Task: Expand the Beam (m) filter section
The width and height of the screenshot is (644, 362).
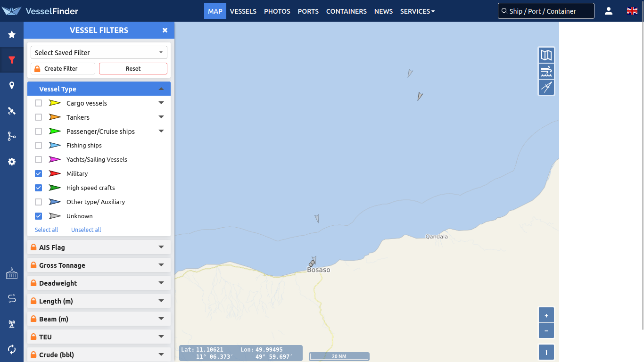Action: click(99, 319)
